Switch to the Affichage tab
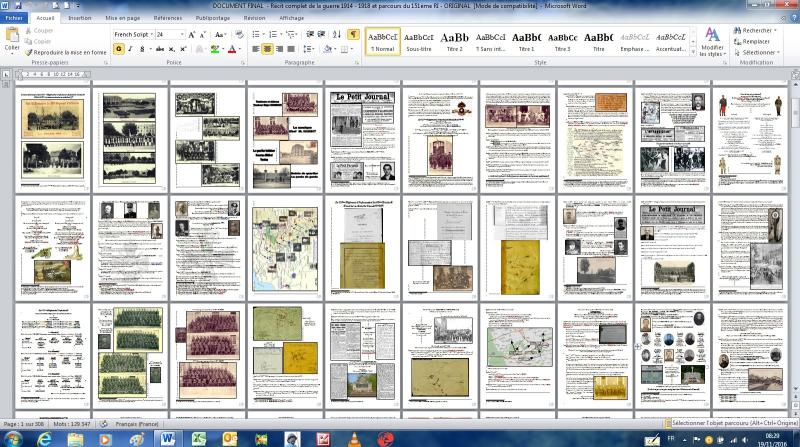This screenshot has height=447, width=800. click(x=291, y=18)
